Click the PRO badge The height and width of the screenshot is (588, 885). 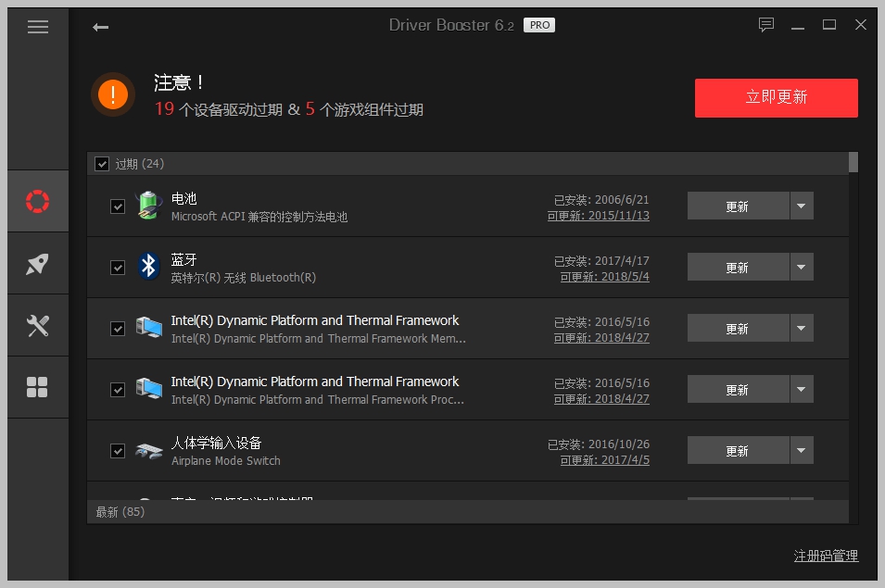(539, 25)
